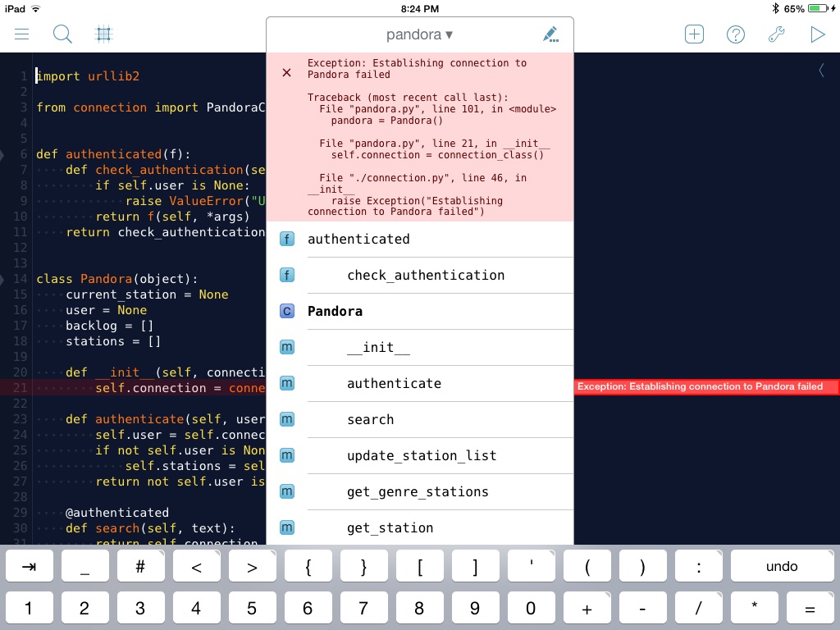Tap the m icon beside __init__
This screenshot has width=840, height=630.
pos(287,347)
